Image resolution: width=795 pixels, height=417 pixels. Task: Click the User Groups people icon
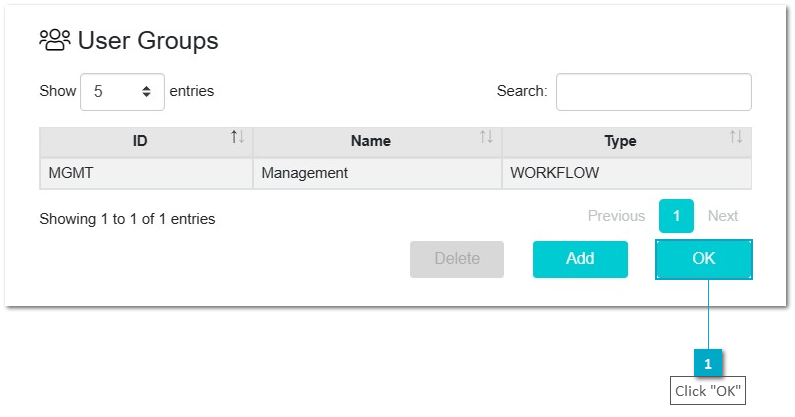pyautogui.click(x=55, y=40)
